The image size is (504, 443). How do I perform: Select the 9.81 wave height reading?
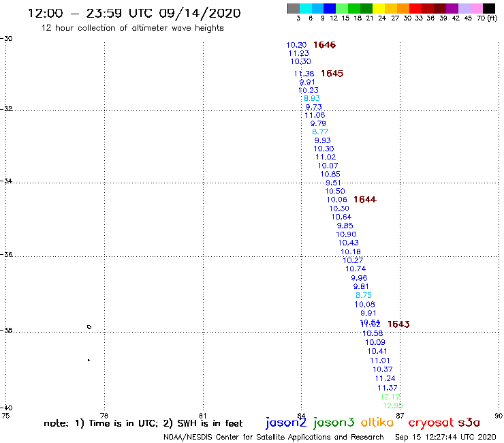tap(361, 287)
